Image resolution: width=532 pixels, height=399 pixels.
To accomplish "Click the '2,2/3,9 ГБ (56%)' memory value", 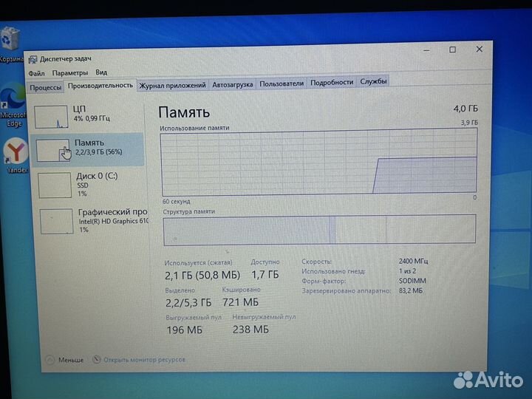I will [99, 152].
